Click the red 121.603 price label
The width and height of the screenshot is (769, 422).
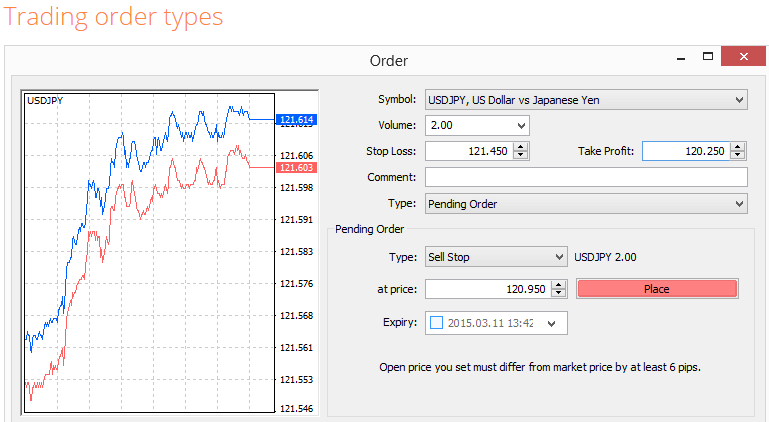coord(296,167)
